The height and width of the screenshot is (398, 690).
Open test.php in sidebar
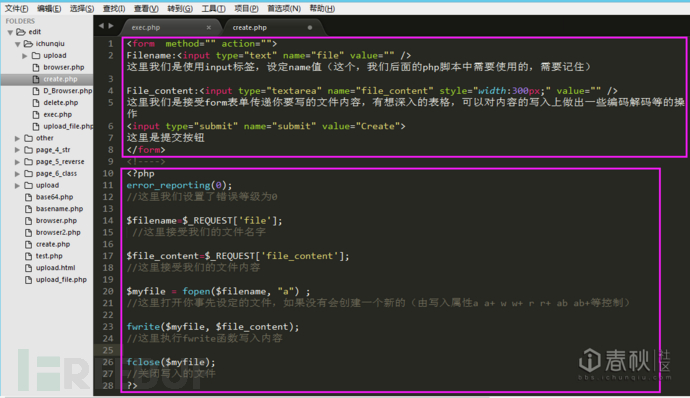49,256
